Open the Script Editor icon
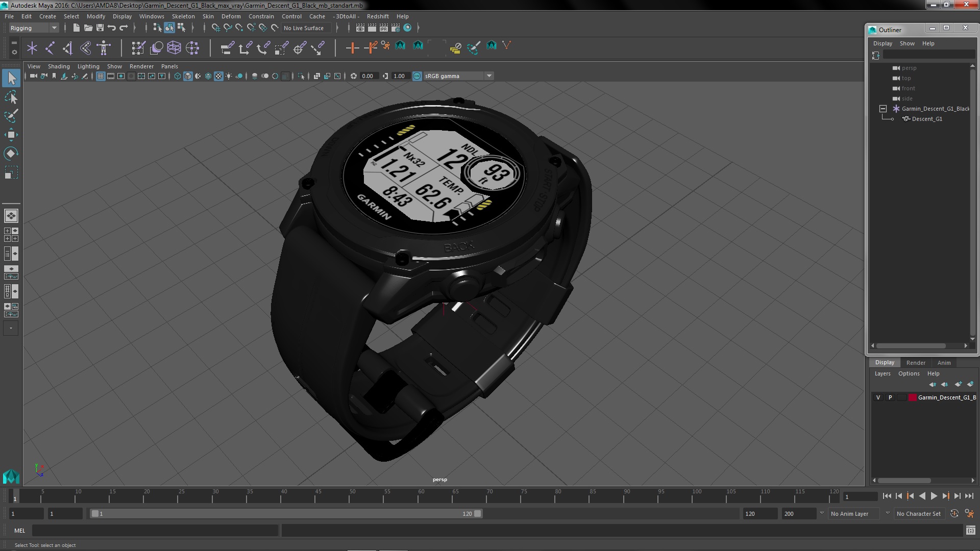The height and width of the screenshot is (551, 980). pyautogui.click(x=970, y=531)
